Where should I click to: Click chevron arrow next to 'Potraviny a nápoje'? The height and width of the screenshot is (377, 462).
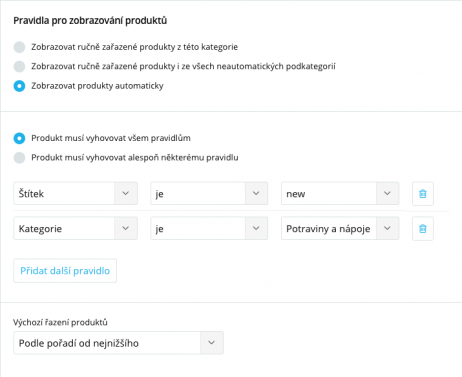387,228
